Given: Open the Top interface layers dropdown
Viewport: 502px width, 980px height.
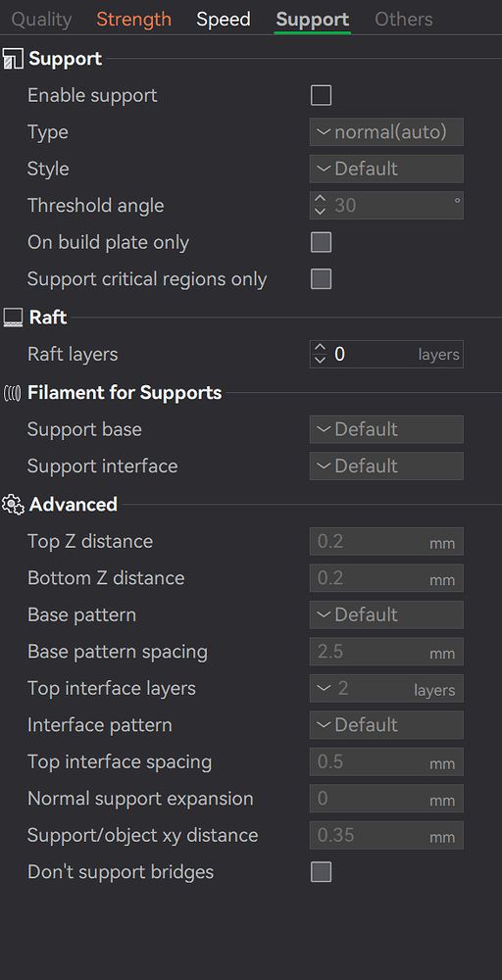Looking at the screenshot, I should coord(386,689).
